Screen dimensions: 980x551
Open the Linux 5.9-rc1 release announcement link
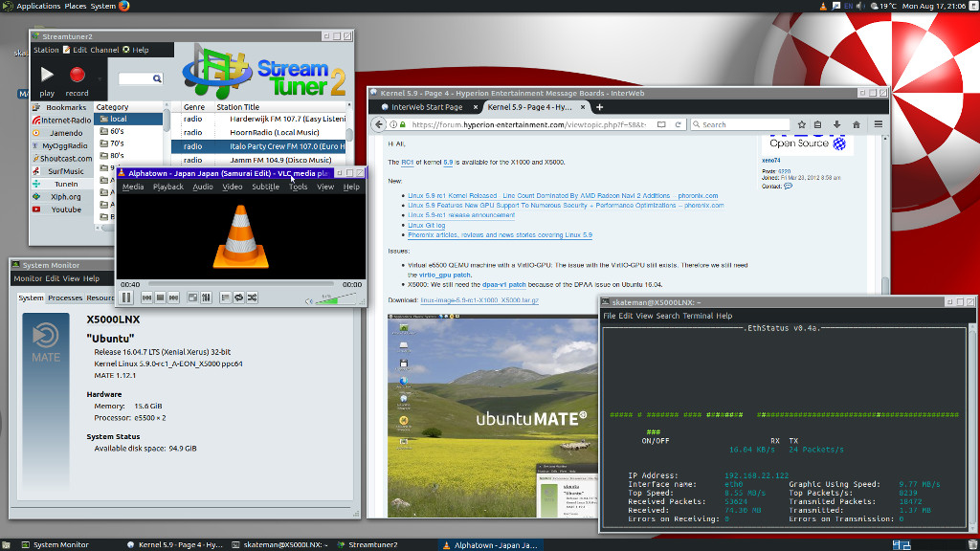click(461, 215)
